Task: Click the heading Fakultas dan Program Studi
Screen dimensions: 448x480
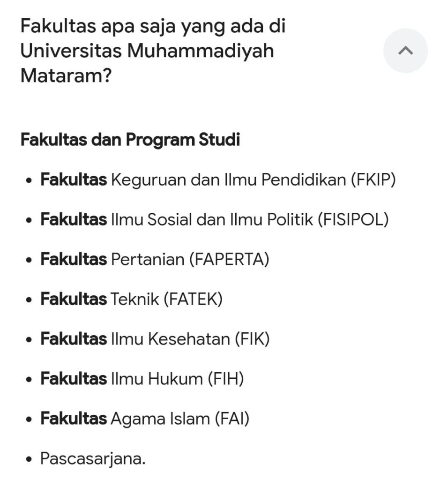Action: pyautogui.click(x=130, y=140)
